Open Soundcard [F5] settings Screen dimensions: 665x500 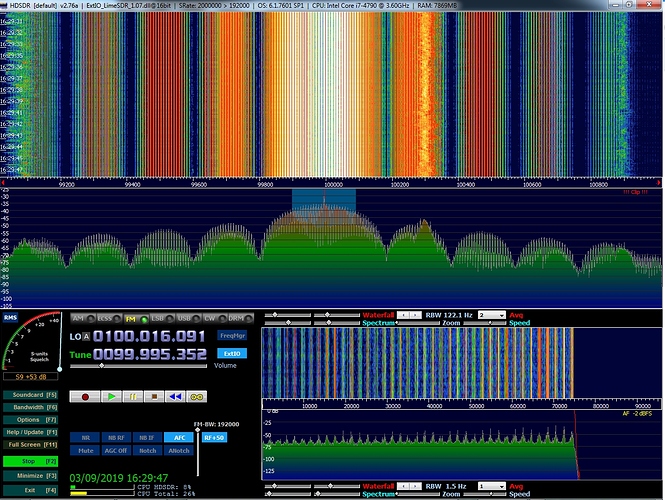(x=31, y=395)
